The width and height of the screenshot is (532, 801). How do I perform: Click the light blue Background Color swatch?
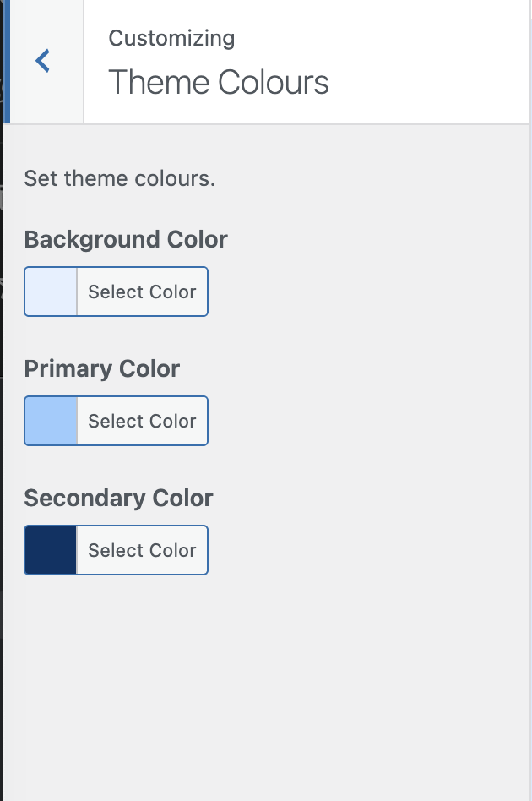[x=51, y=292]
